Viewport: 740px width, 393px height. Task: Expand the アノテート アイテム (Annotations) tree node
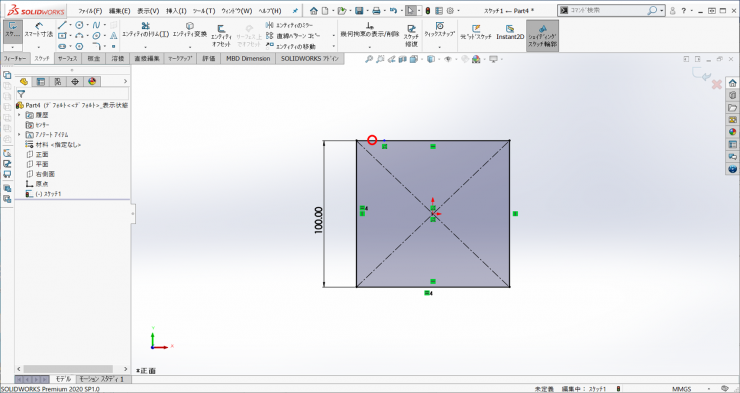19,134
